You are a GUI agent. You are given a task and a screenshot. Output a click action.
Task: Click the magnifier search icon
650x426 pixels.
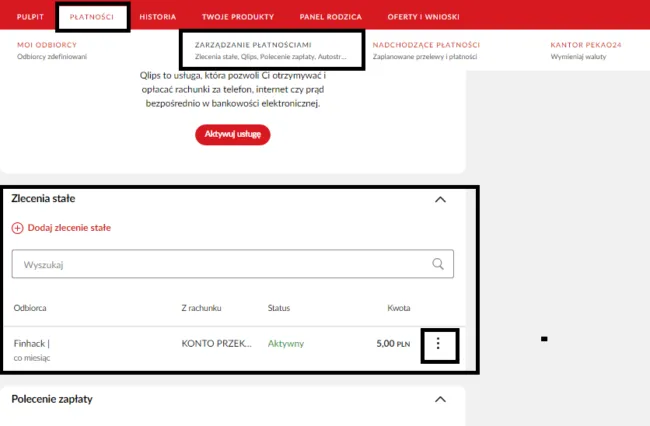[437, 264]
